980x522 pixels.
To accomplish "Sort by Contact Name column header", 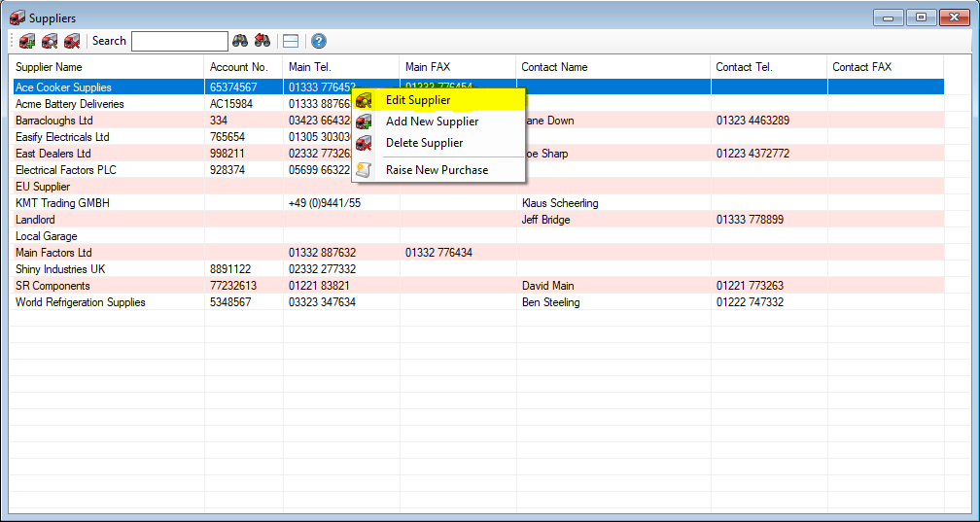I will [x=554, y=67].
